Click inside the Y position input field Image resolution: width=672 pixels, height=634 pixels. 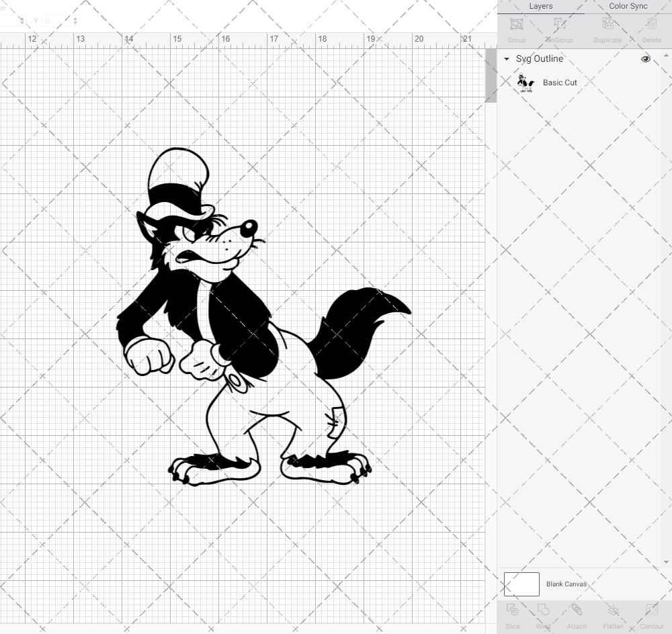(58, 21)
